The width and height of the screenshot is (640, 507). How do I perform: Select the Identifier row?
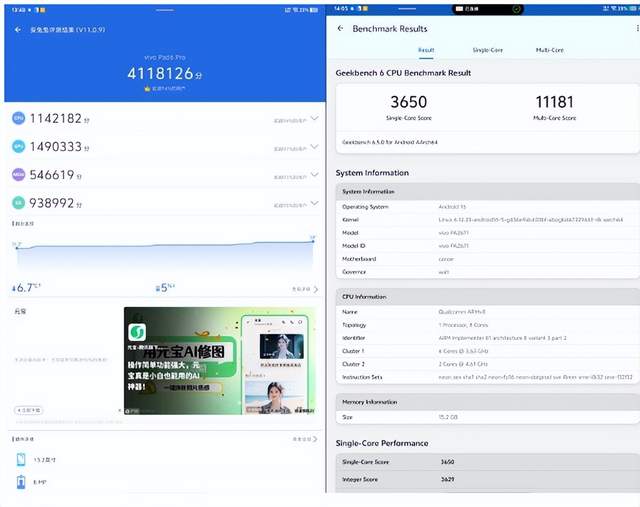pos(487,338)
